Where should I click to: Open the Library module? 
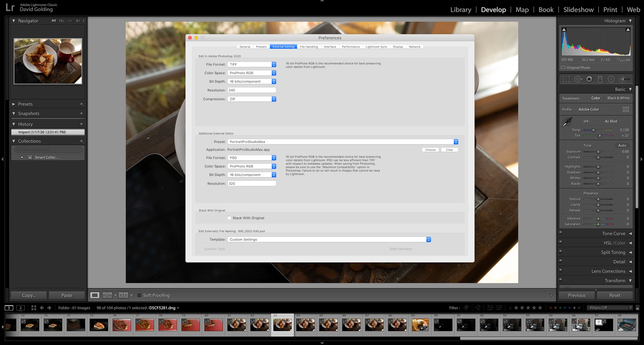click(460, 10)
